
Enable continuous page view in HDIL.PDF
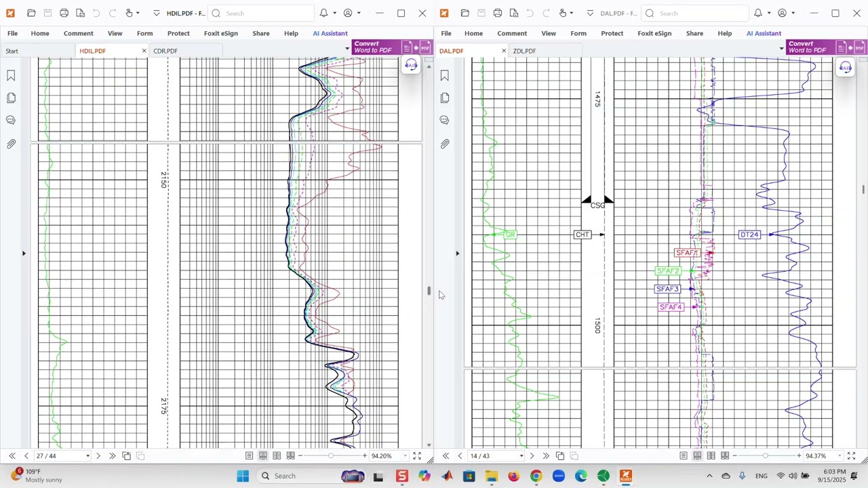tap(263, 456)
